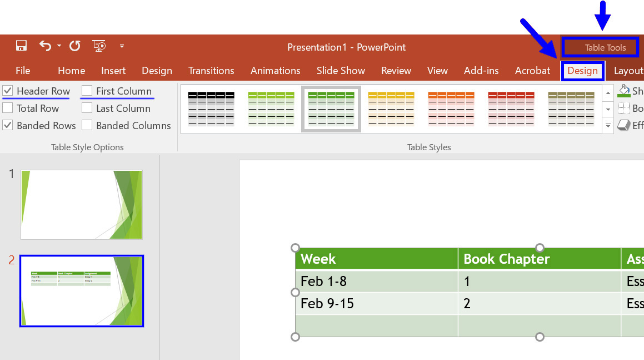Enable the Total Row option
Image resolution: width=644 pixels, height=360 pixels.
click(x=7, y=108)
